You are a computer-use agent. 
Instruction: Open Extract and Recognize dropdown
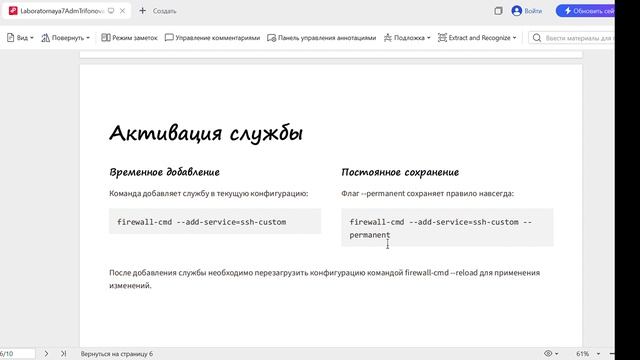coord(477,38)
